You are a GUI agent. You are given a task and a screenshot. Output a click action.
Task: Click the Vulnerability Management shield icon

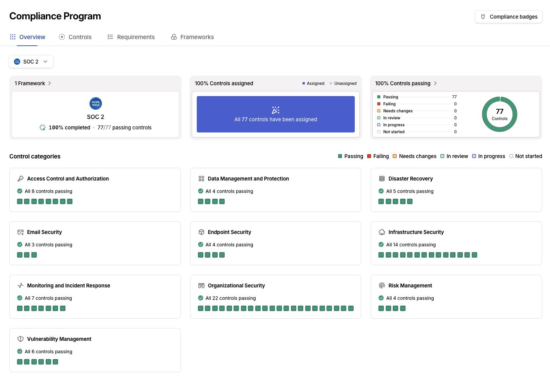click(x=21, y=339)
